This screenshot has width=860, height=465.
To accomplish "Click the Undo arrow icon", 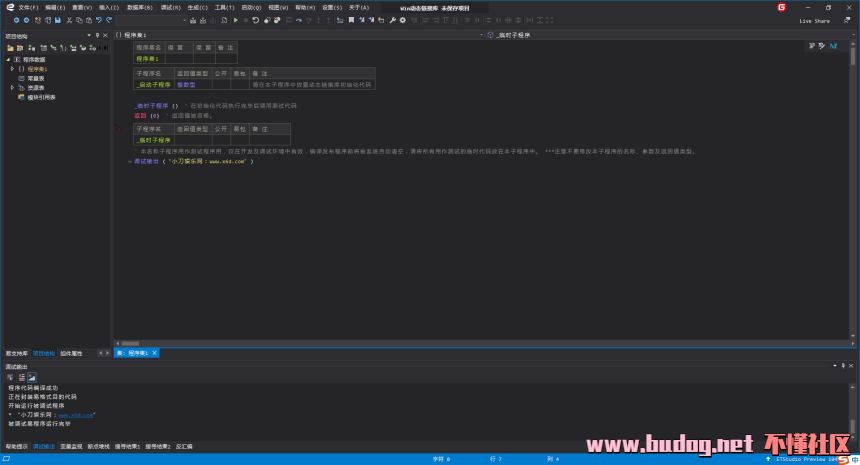I will [x=98, y=20].
